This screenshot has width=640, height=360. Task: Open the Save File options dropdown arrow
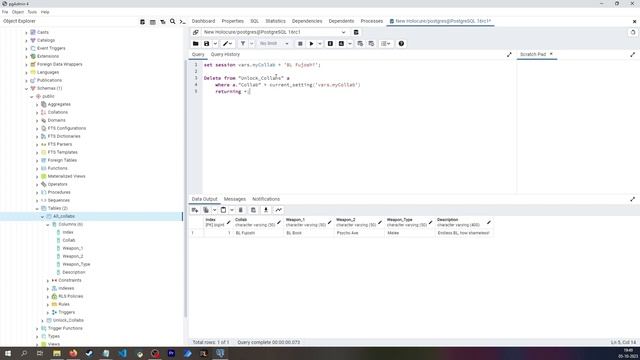215,44
